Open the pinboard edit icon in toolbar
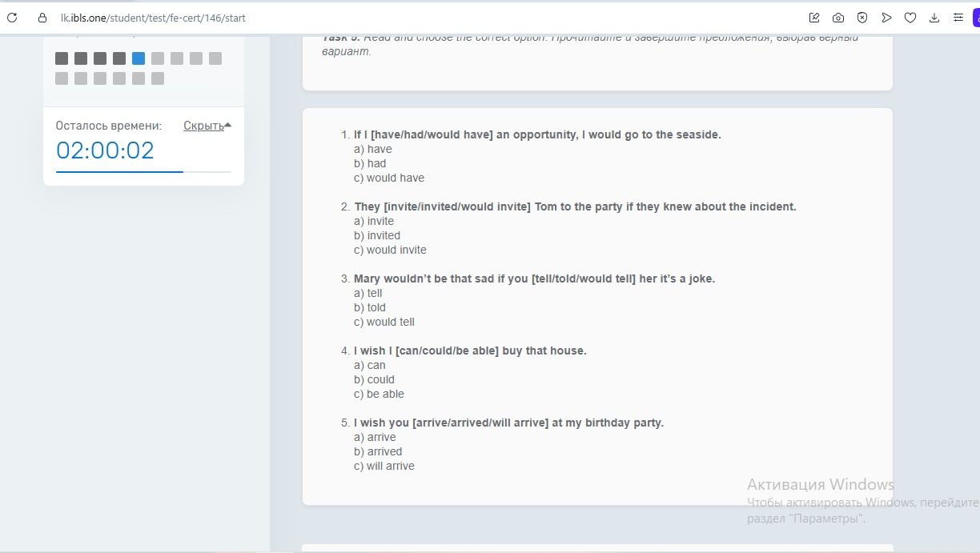This screenshot has width=980, height=553. [x=814, y=18]
